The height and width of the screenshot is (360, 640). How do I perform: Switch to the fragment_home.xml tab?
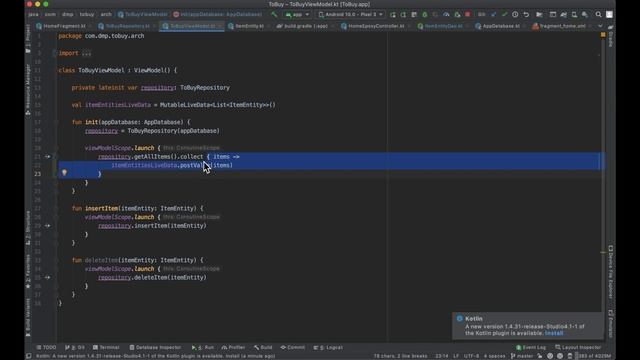tap(560, 26)
